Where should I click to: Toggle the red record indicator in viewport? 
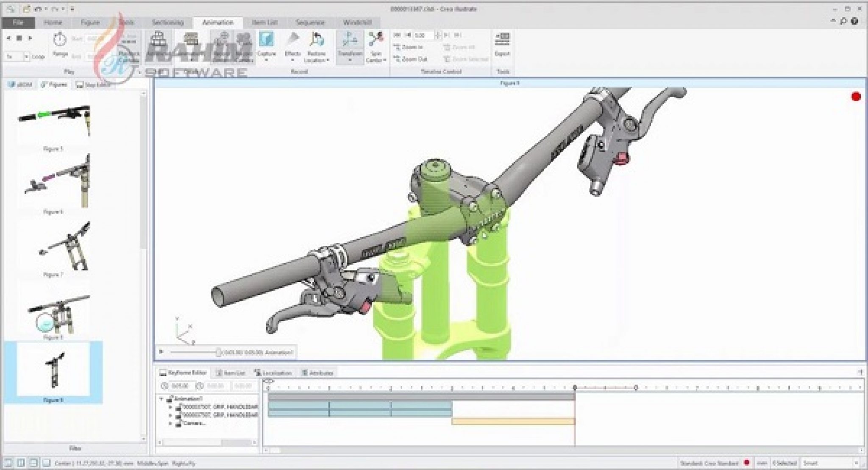(856, 97)
